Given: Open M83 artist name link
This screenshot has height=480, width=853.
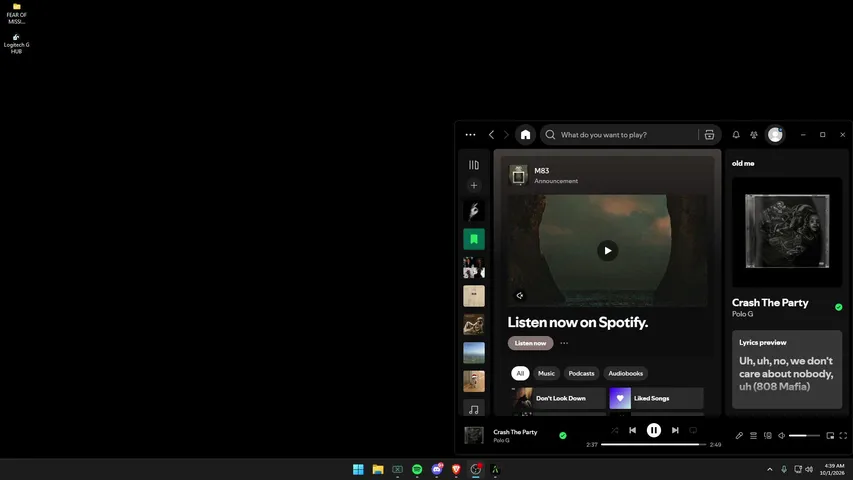Looking at the screenshot, I should pos(541,171).
